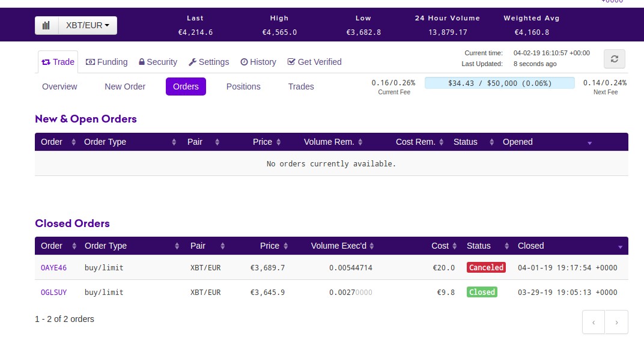Screen dimensions: 644x340
Task: Select the New Order sub-tab
Action: point(125,87)
